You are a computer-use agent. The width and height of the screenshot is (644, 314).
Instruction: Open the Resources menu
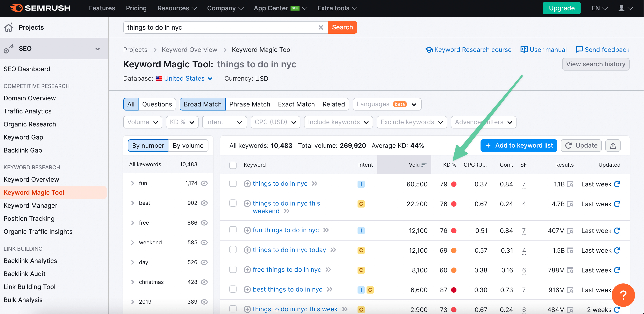pos(177,8)
